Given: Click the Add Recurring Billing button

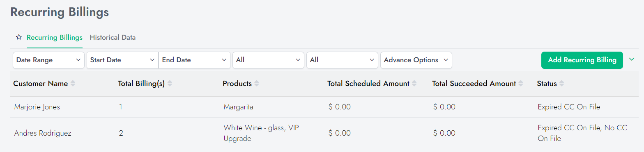Looking at the screenshot, I should [x=582, y=60].
